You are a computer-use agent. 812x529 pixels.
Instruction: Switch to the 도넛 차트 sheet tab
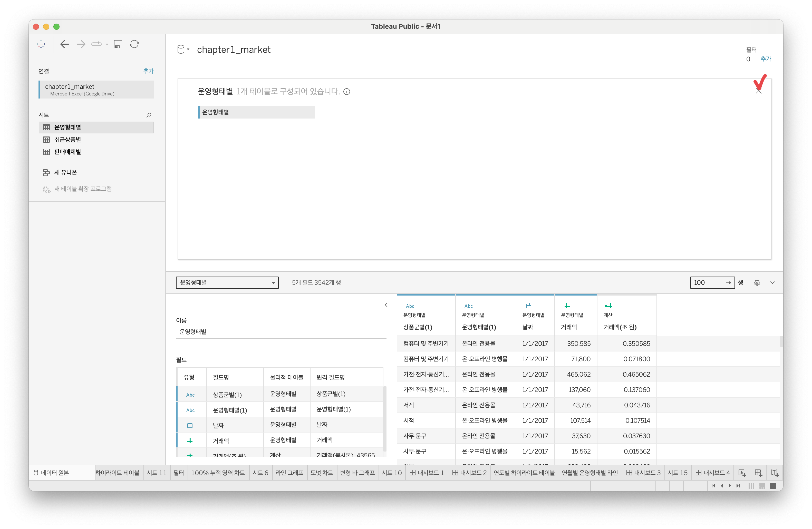coord(321,473)
